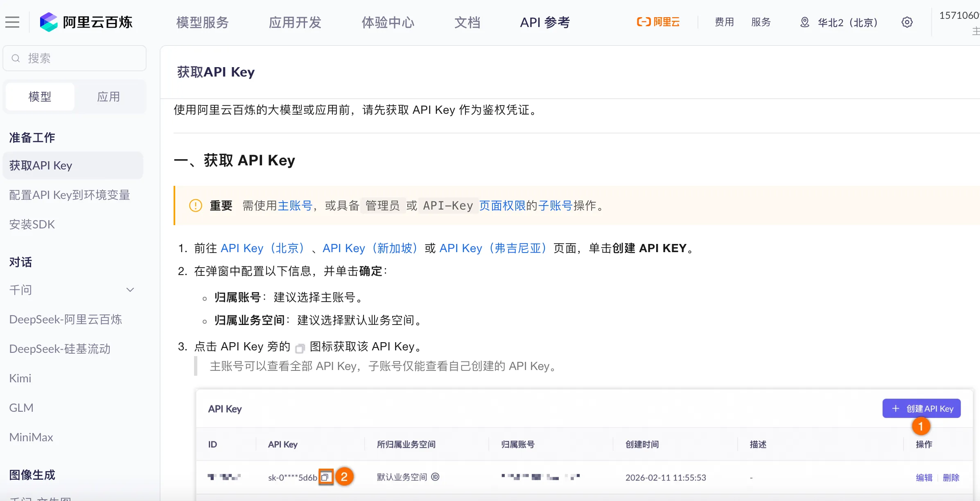Click the 华北2 region location icon
Image resolution: width=980 pixels, height=501 pixels.
coord(804,22)
